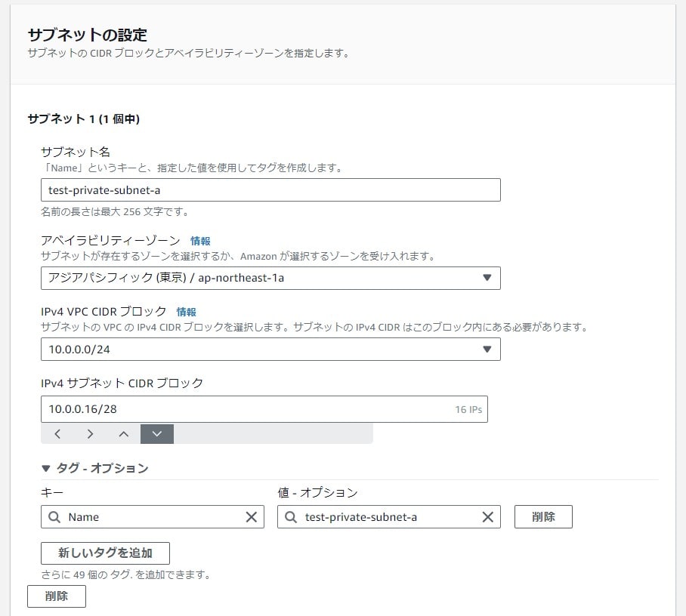Screen dimensions: 686x616
Task: Click the さらに 49 個の タグ note
Action: point(125,574)
